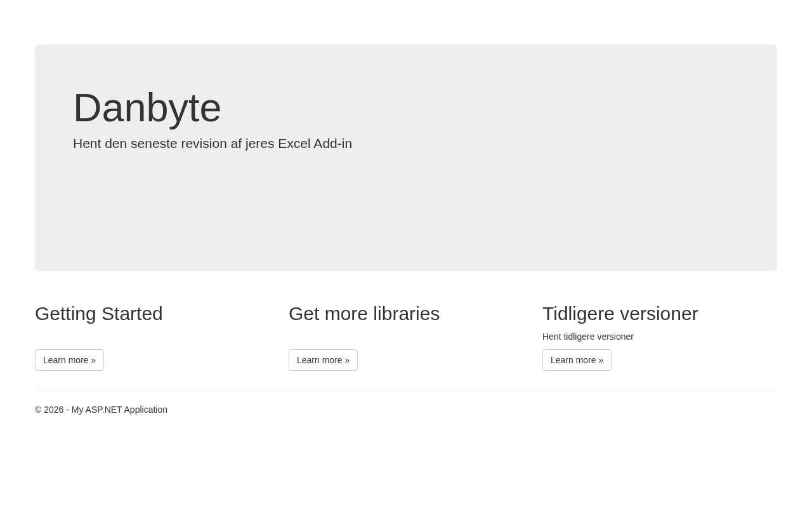Click 'ASP.NET' word in footer
812x508 pixels.
pyautogui.click(x=103, y=410)
